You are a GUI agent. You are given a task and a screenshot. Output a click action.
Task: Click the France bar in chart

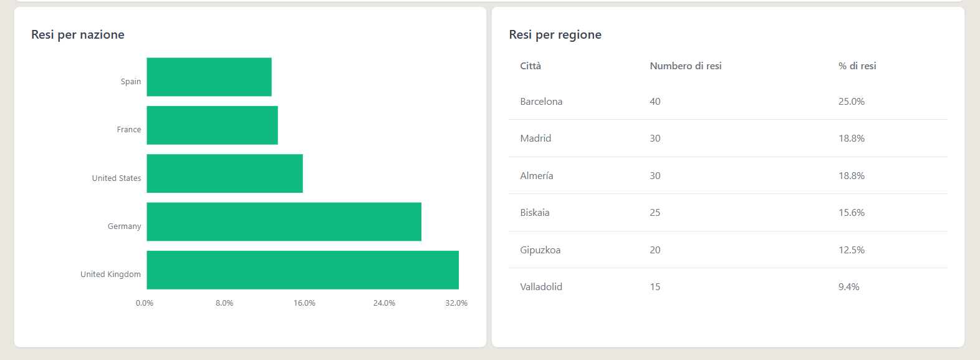(212, 125)
